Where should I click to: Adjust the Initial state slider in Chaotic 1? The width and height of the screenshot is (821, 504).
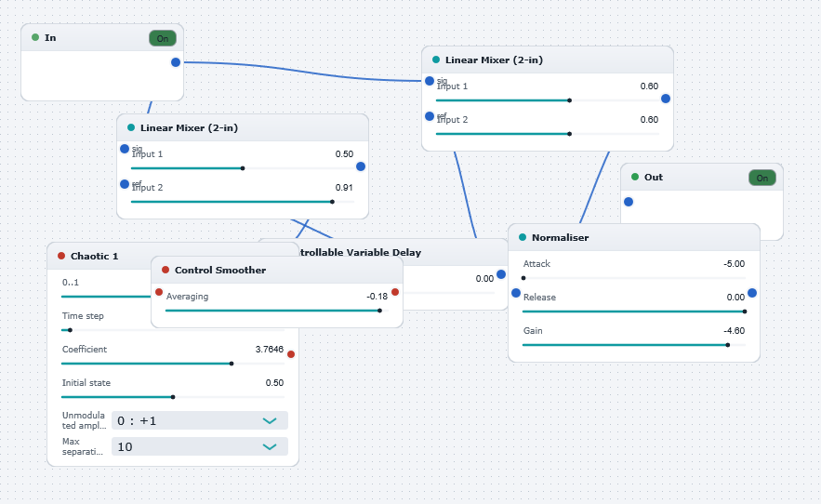point(173,397)
